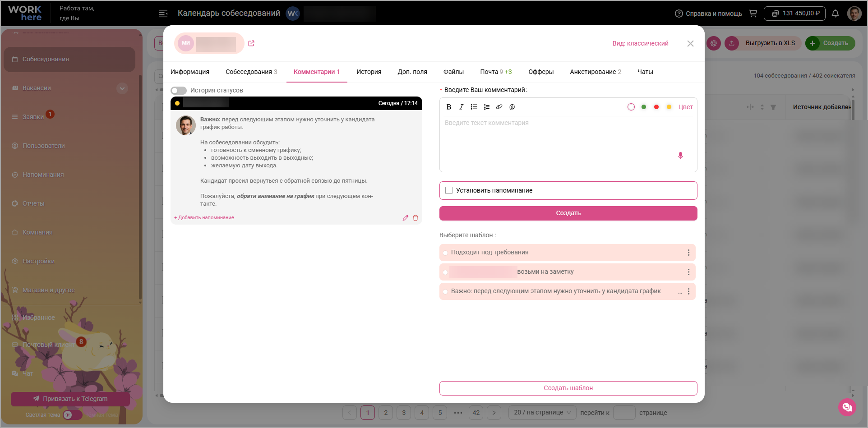Open the user profile avatar
Screen dimensions: 868x428
click(x=854, y=14)
